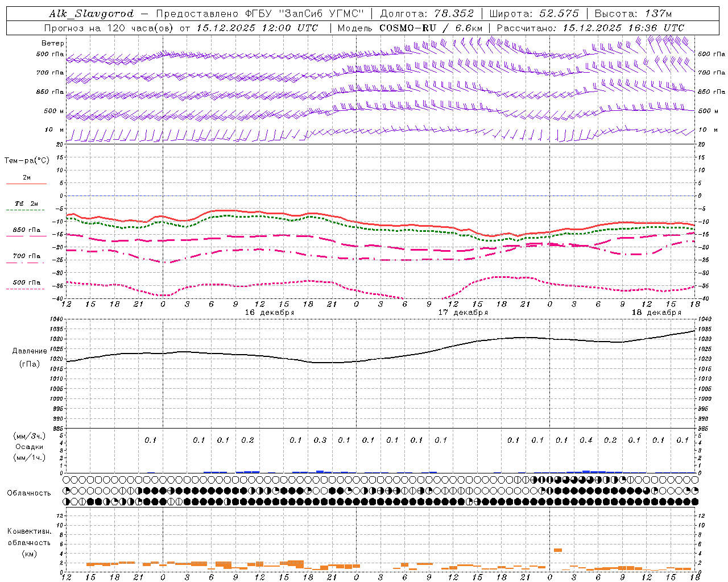Viewport: 728px width, 582px height.
Task: Click the '2м' temperature legend entry
Action: coord(27,178)
